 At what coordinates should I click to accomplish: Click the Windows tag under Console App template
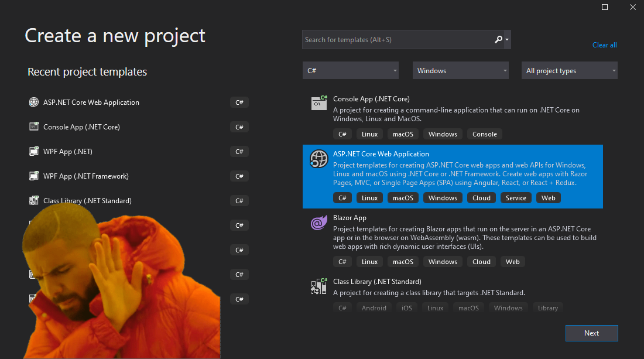[443, 134]
